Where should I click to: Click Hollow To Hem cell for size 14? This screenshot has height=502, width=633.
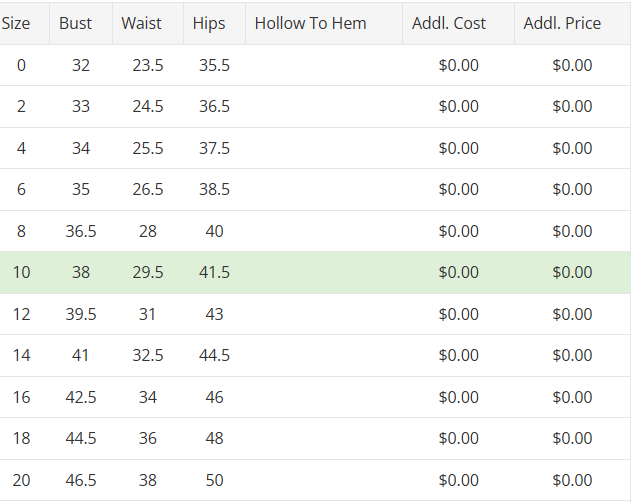(324, 355)
